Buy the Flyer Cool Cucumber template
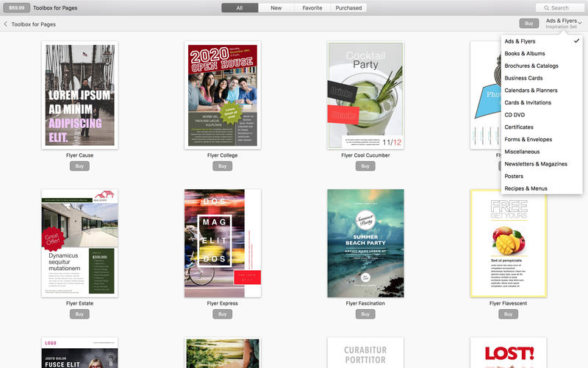Viewport: 588px width, 368px height. [x=365, y=166]
